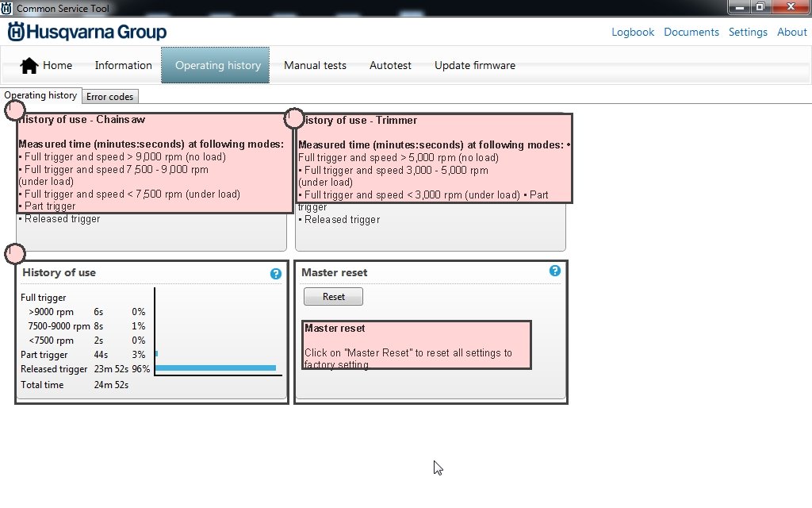This screenshot has width=812, height=508.
Task: Click the Common Service Tool title bar icon
Action: coord(6,8)
